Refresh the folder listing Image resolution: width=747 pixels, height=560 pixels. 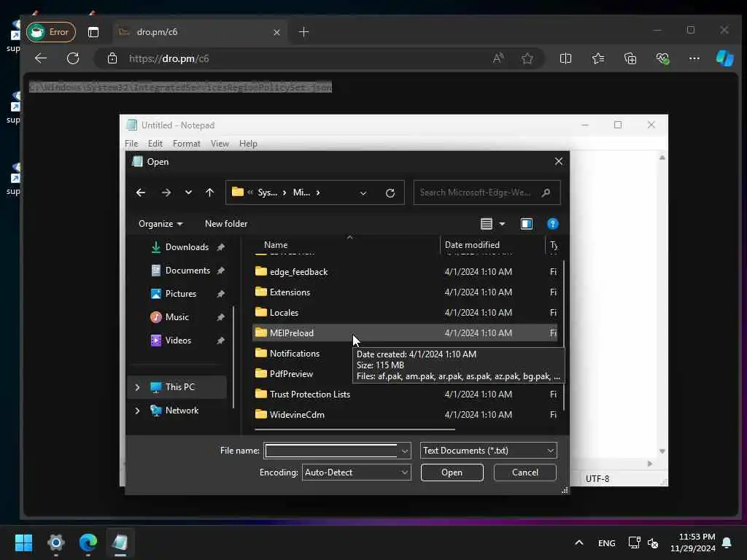point(390,192)
